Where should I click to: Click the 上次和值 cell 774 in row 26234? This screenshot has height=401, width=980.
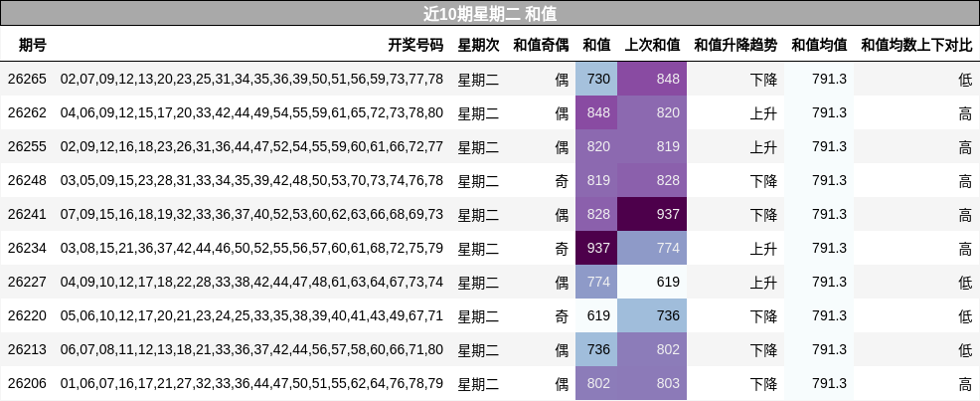pos(652,248)
